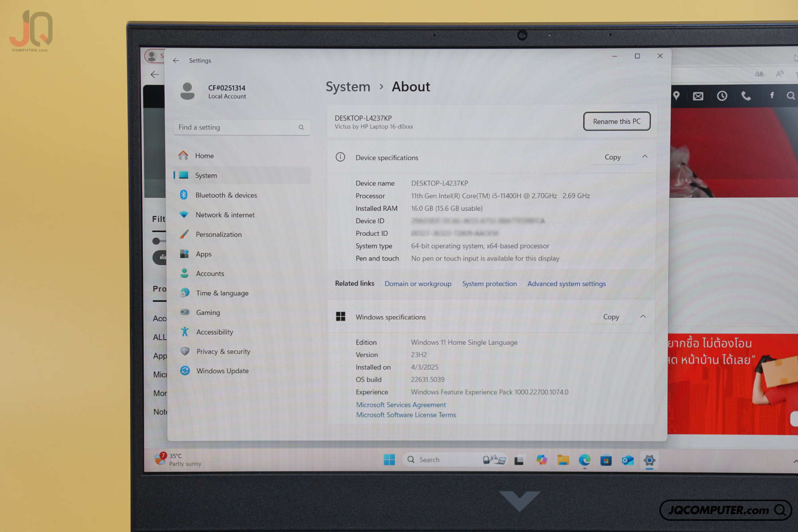Click the Rename this PC button
Image resolution: width=798 pixels, height=532 pixels.
tap(616, 121)
